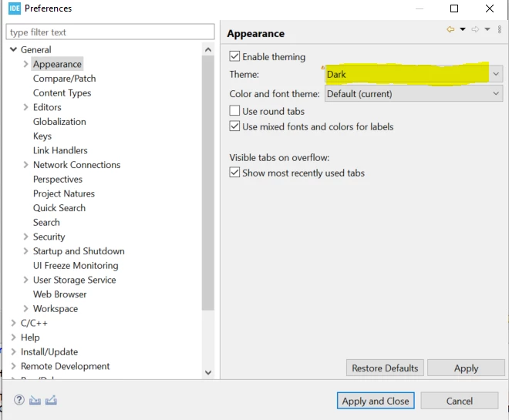Click the tree scrollbar down arrow
Image resolution: width=509 pixels, height=420 pixels.
point(208,373)
